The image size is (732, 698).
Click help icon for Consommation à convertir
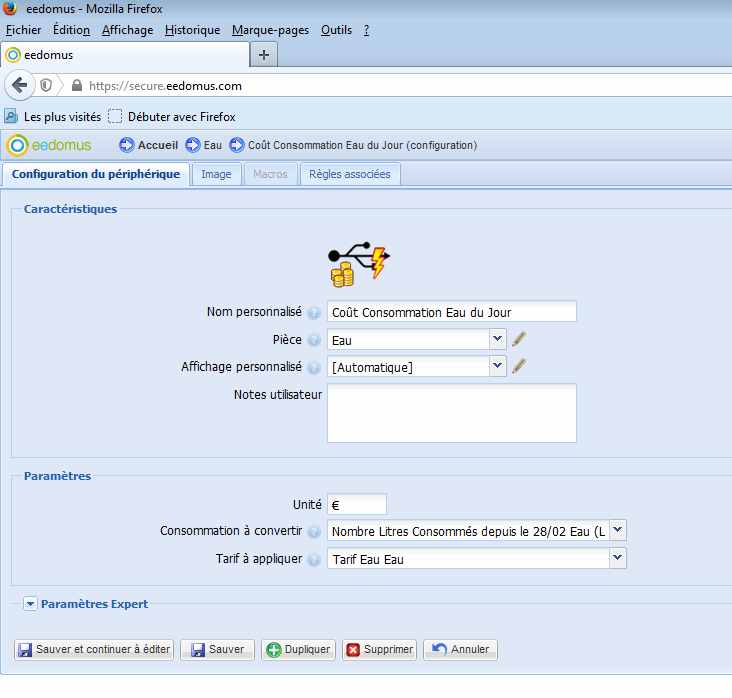click(314, 532)
